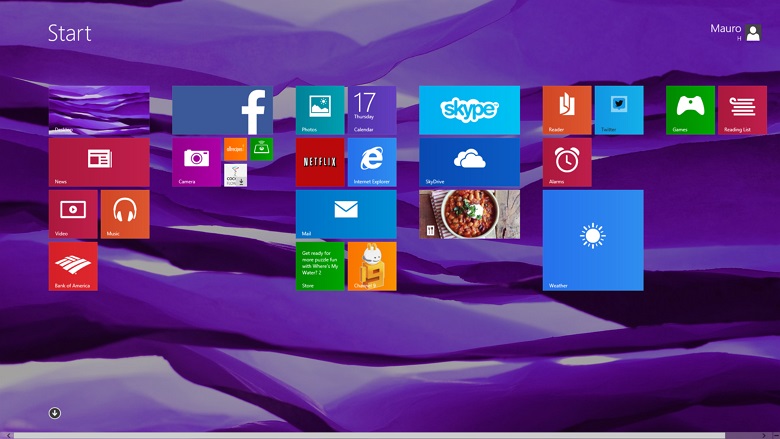Open the small green scanner tile

[x=261, y=149]
